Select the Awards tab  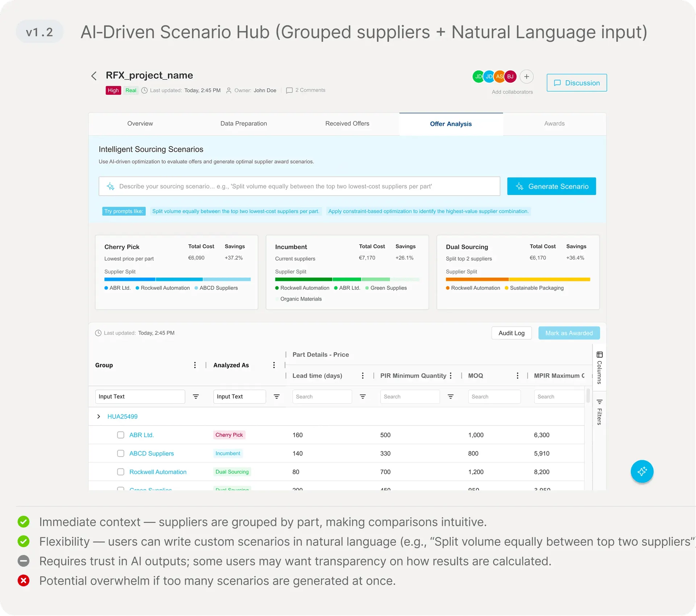click(x=554, y=124)
